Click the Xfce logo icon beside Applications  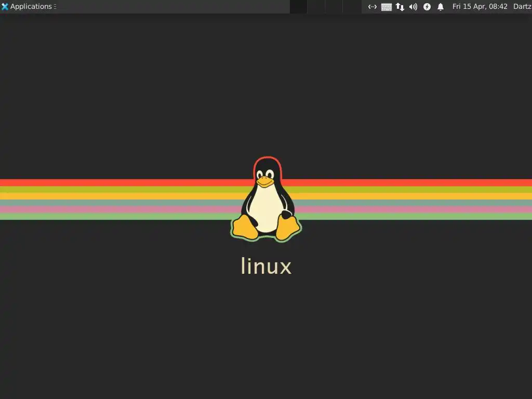pos(5,6)
